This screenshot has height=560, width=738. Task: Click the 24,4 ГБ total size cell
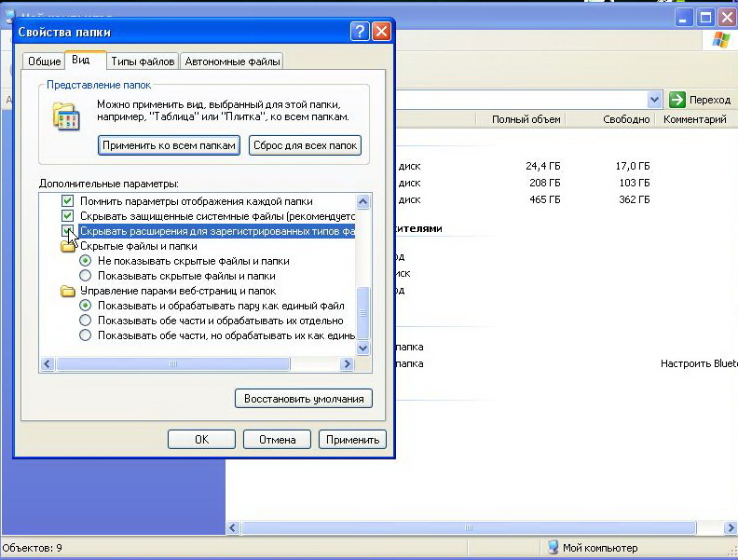point(543,166)
